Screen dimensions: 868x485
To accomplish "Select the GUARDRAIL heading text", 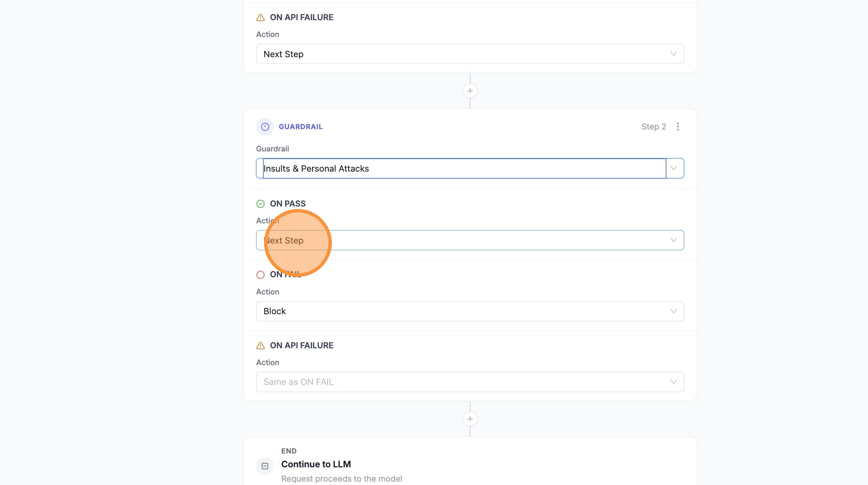I will [x=300, y=126].
